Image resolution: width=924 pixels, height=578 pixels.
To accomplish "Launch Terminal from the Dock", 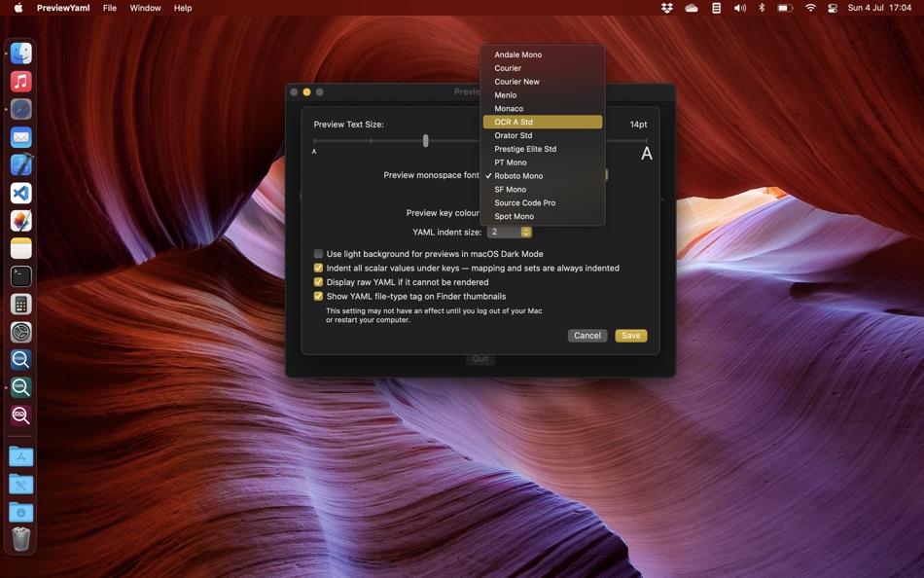I will 21,276.
